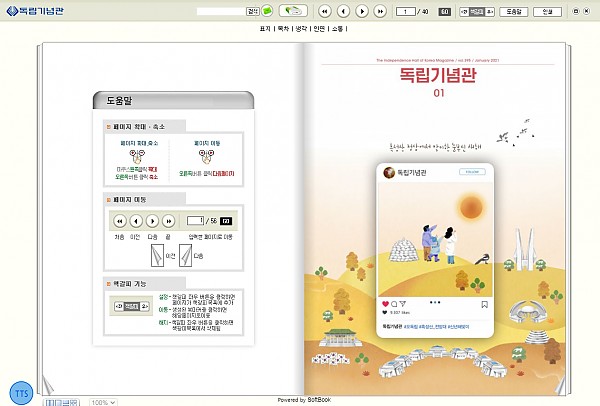Viewport: 600px width, 406px height.
Task: Open the 도움말 help button in toolbar
Action: [x=514, y=12]
